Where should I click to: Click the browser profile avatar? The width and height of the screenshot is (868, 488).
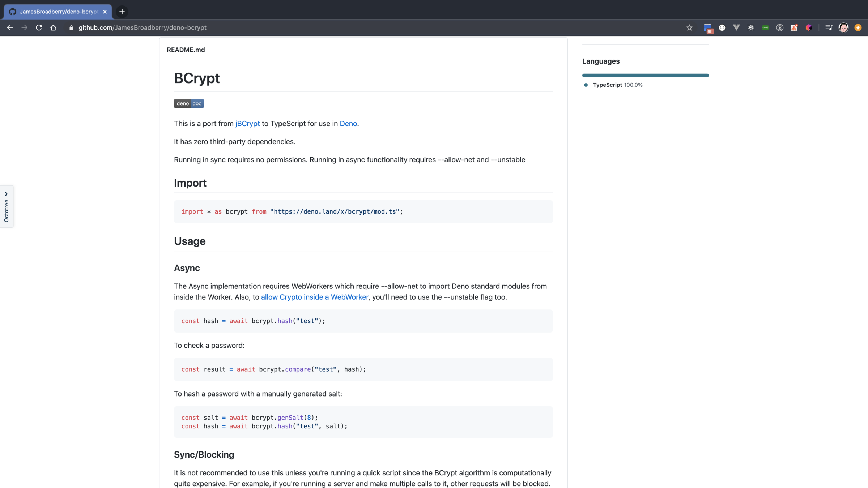(843, 27)
